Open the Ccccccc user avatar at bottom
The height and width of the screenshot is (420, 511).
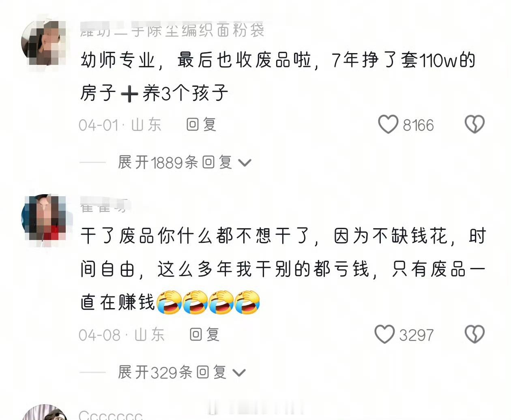pyautogui.click(x=45, y=412)
